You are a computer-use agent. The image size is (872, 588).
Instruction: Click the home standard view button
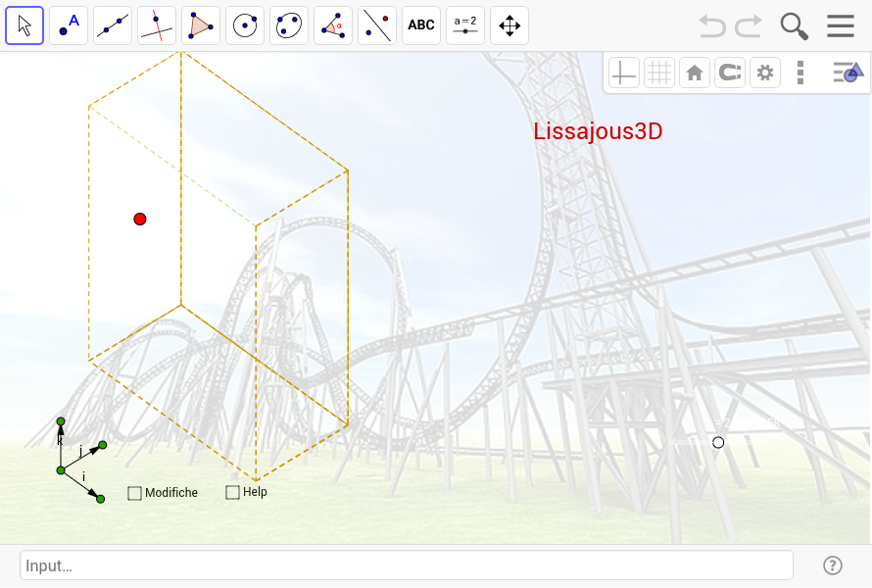[x=695, y=73]
